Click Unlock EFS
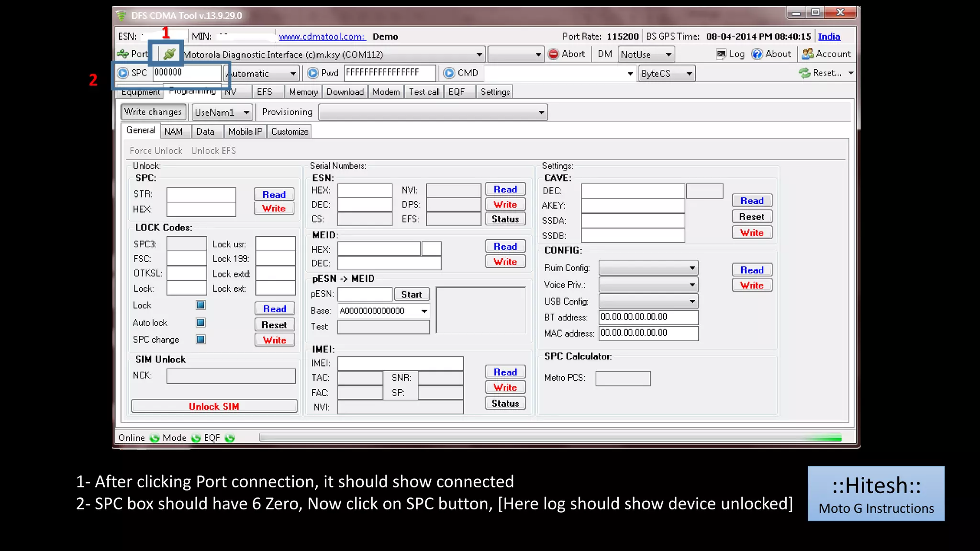The width and height of the screenshot is (980, 551). [x=213, y=151]
